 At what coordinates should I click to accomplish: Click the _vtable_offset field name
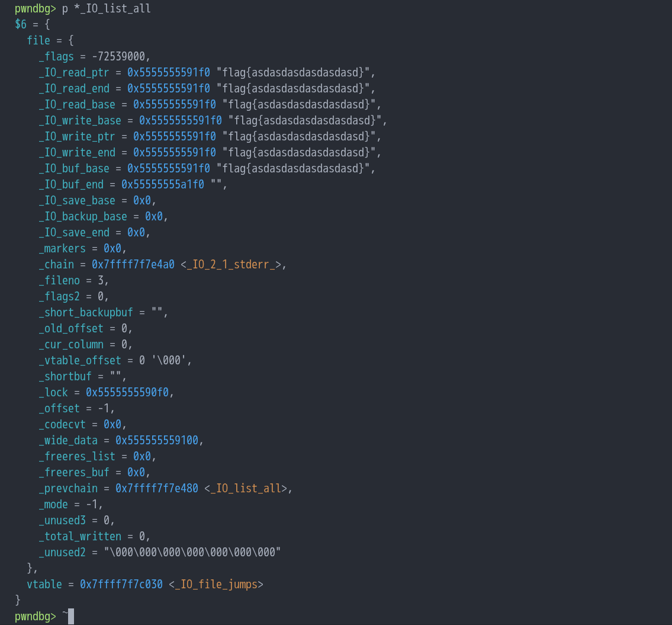click(80, 361)
